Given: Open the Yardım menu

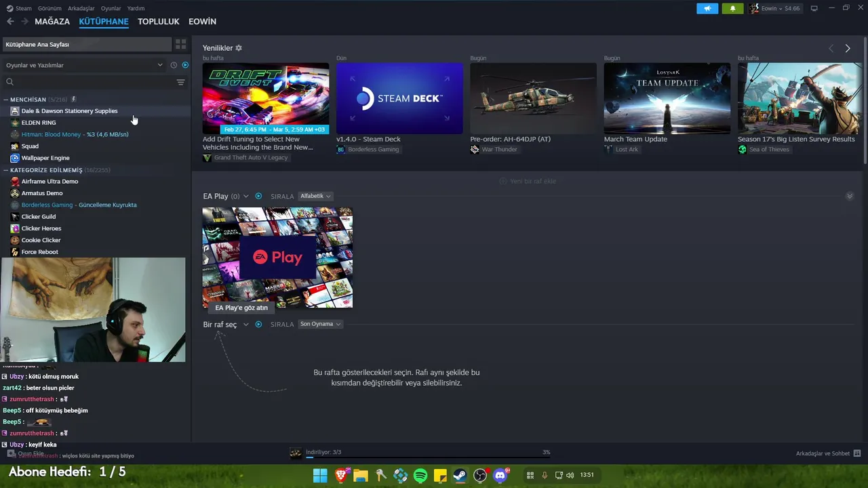Looking at the screenshot, I should point(136,8).
